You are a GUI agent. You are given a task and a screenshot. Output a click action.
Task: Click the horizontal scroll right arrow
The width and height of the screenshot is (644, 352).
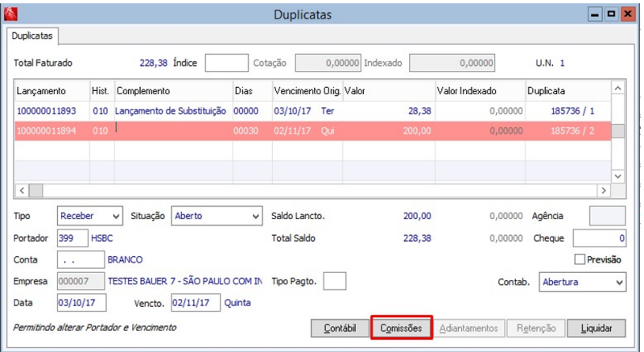pos(603,191)
